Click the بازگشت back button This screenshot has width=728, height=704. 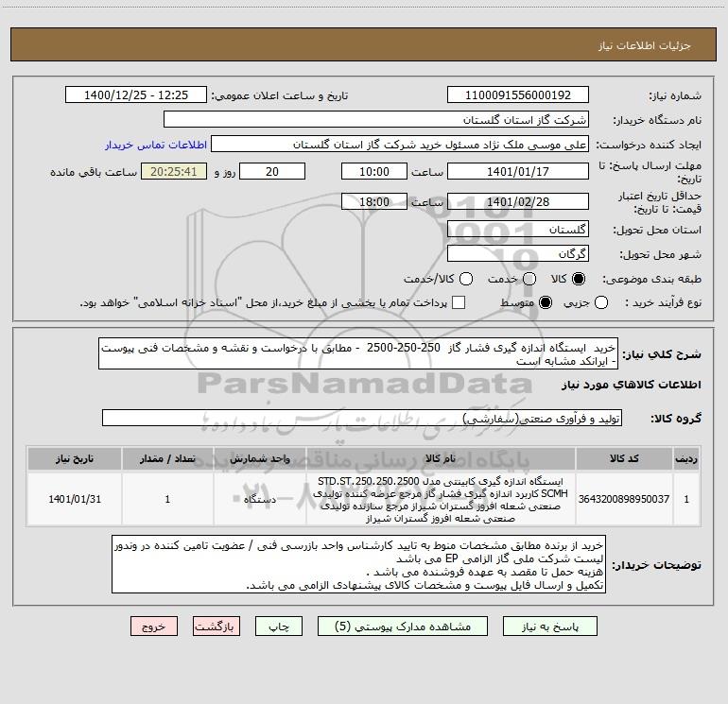click(217, 627)
